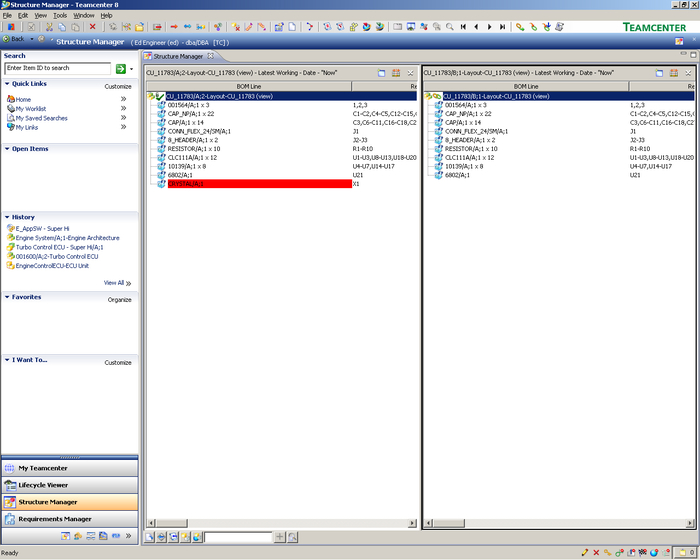Screen dimensions: 700x560
Task: Click the Structure Manager navigation button
Action: [x=70, y=502]
